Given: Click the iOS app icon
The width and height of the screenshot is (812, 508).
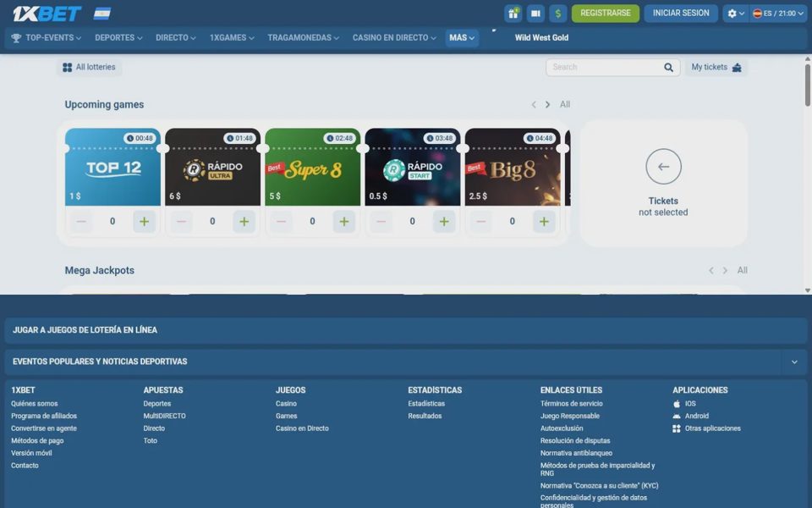Looking at the screenshot, I should tap(677, 404).
